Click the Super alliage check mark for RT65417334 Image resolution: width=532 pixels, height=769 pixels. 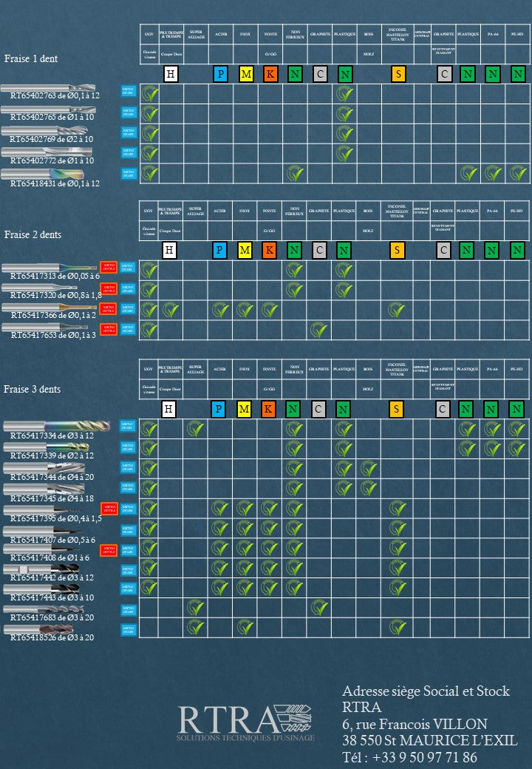coord(196,429)
